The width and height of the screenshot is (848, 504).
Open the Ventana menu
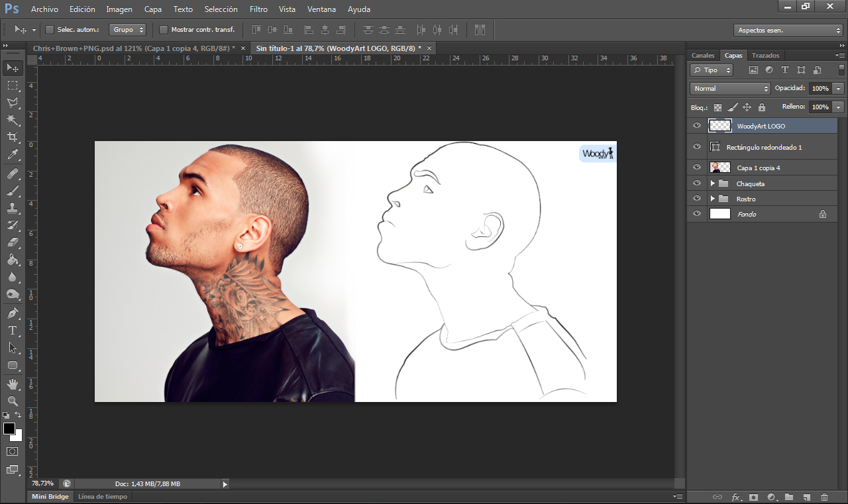click(321, 9)
